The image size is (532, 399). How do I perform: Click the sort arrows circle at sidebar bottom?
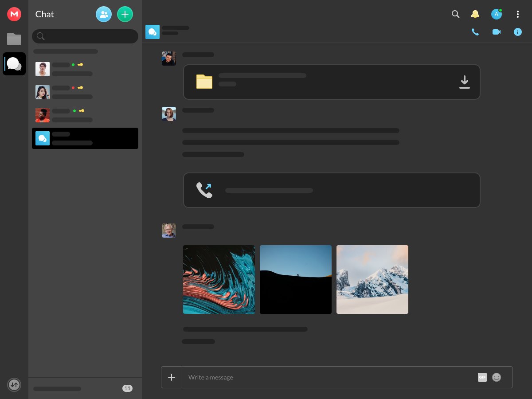(x=14, y=385)
